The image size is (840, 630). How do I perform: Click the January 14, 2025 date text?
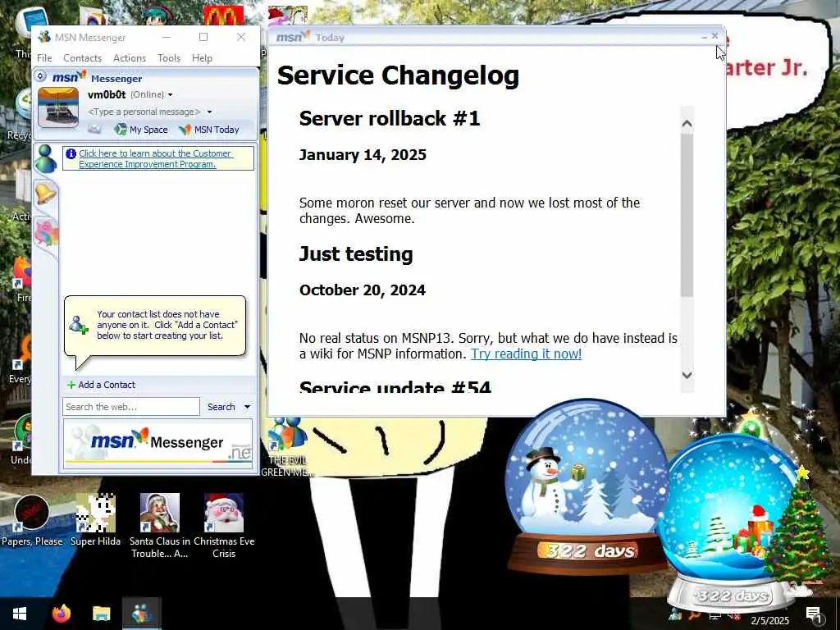(363, 155)
